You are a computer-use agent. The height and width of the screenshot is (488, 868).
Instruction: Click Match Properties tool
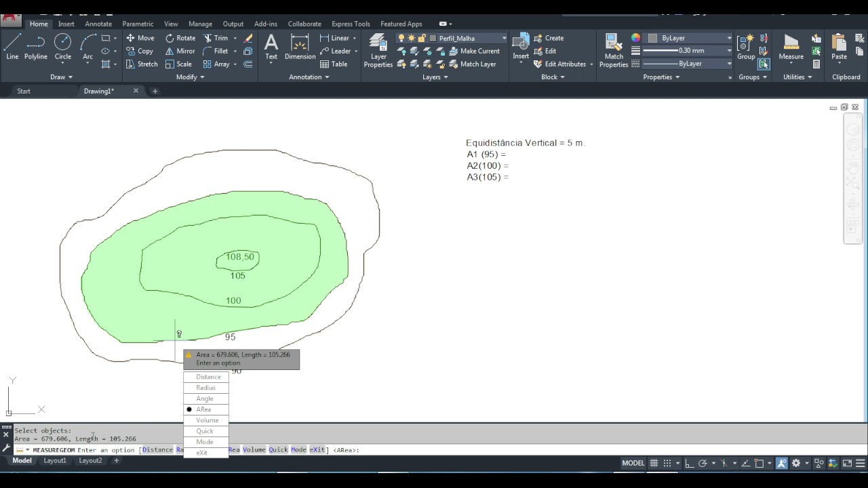click(x=614, y=51)
